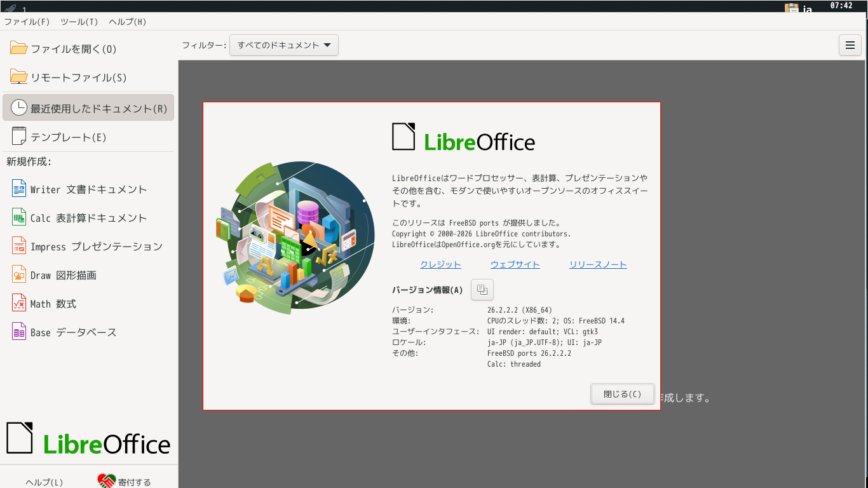Viewport: 868px width, 488px height.
Task: Click the フィルター: label
Action: click(204, 45)
